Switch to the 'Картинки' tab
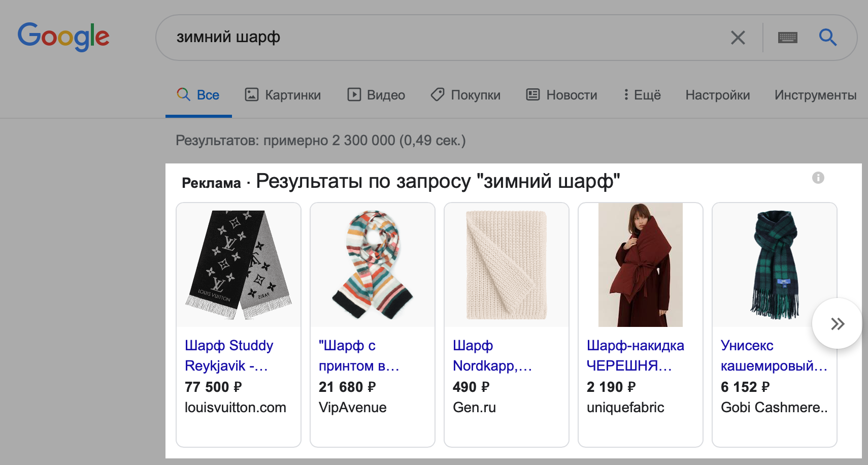 [283, 95]
